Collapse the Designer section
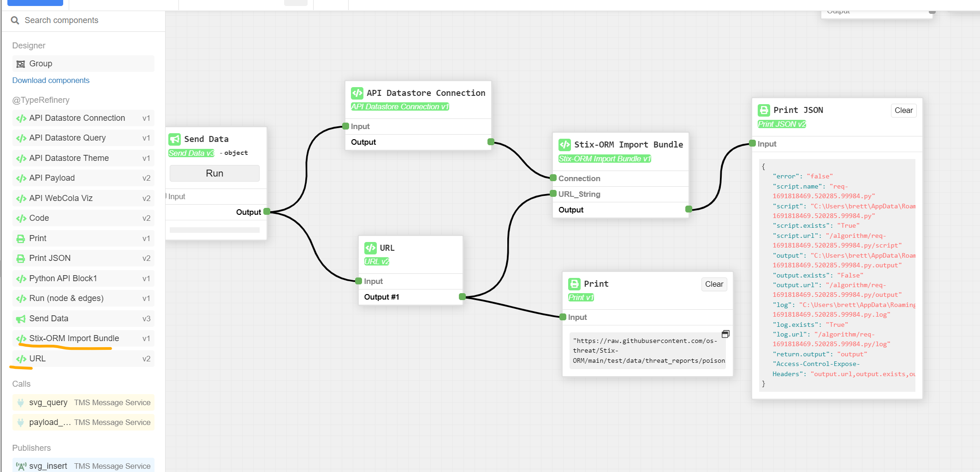 coord(29,45)
